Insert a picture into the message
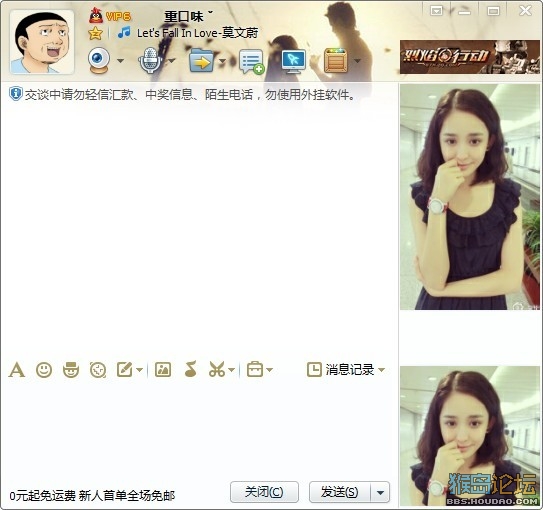 (x=163, y=369)
